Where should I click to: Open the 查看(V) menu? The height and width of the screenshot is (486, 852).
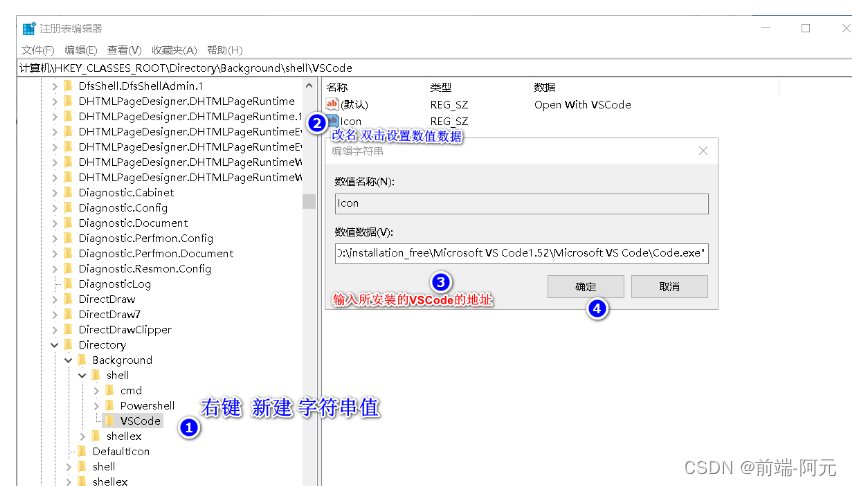coord(124,50)
